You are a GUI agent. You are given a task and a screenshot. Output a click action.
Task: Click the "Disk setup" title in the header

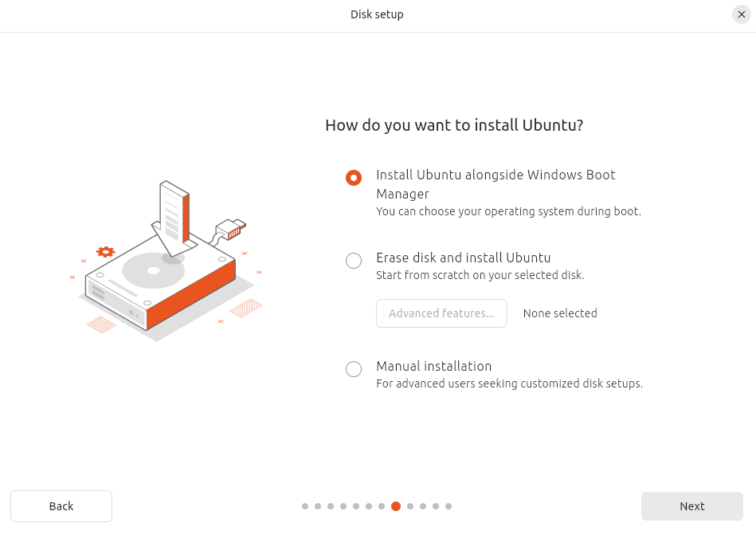tap(377, 14)
